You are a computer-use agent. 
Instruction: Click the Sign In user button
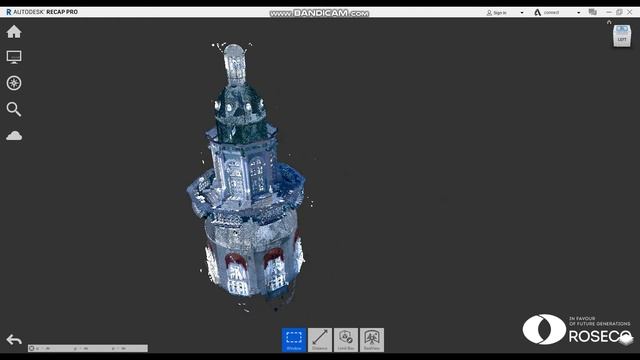pyautogui.click(x=496, y=13)
